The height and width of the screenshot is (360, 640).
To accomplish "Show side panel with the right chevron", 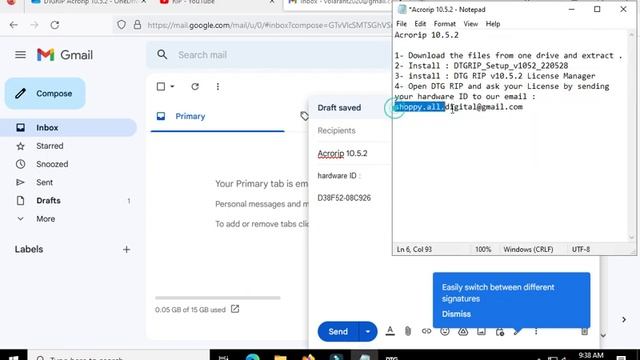I will [624, 320].
